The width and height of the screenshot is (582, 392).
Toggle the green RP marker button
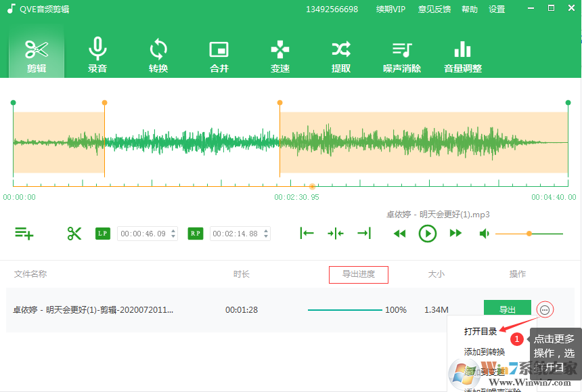tap(195, 233)
